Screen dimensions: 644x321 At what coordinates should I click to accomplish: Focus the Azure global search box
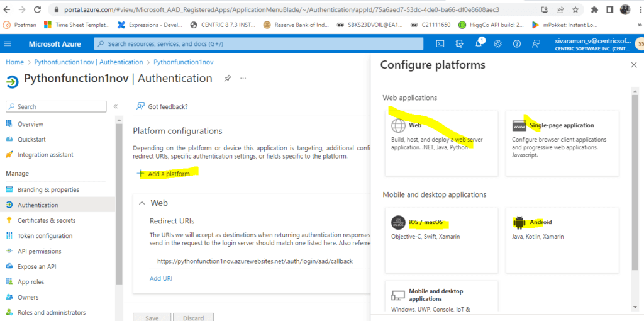click(258, 44)
